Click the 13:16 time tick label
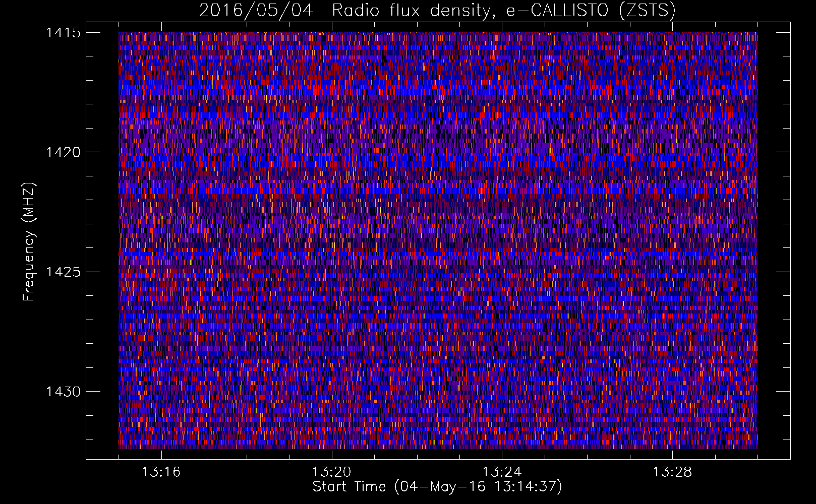 tap(161, 472)
